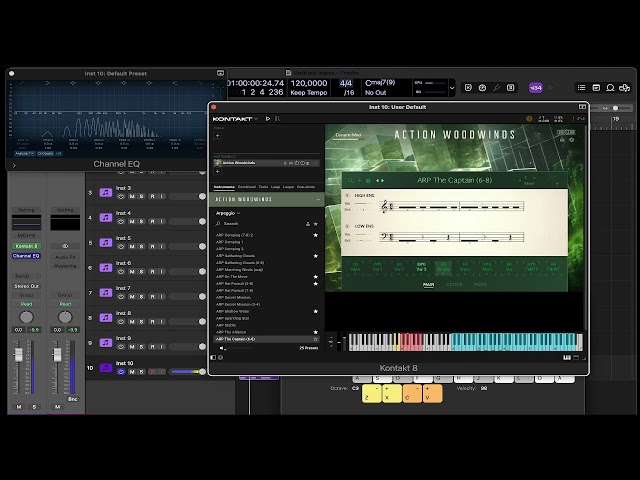Click the Q-Couple button in Channel EQ
The width and height of the screenshot is (640, 480).
(x=45, y=154)
